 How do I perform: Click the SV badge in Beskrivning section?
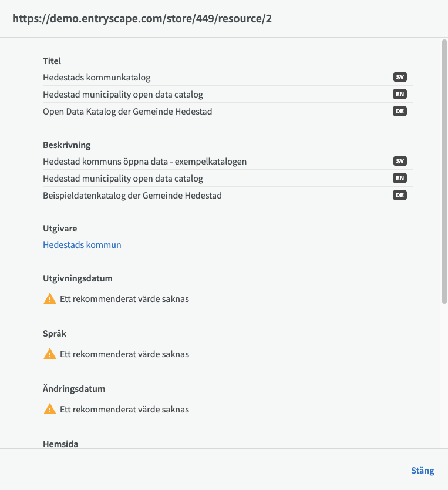(400, 161)
